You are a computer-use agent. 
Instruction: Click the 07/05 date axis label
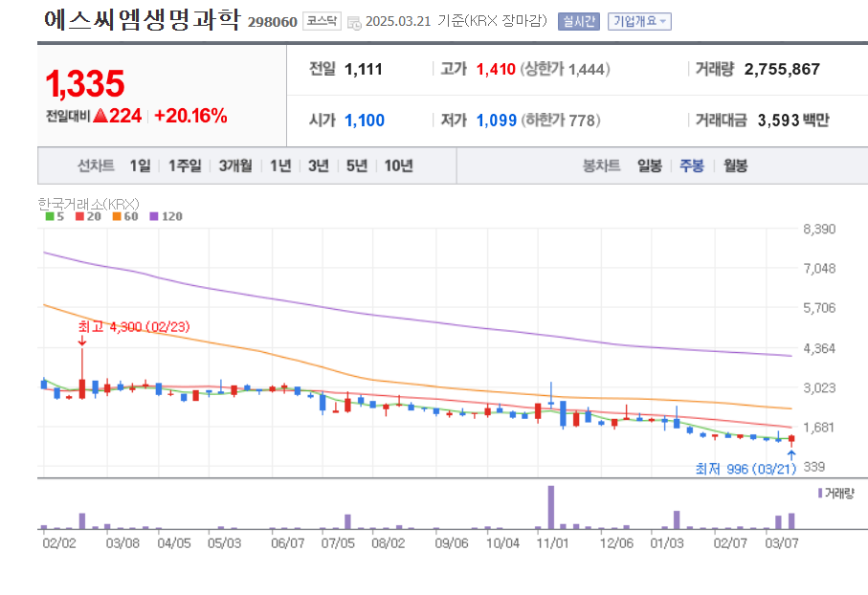click(x=338, y=543)
